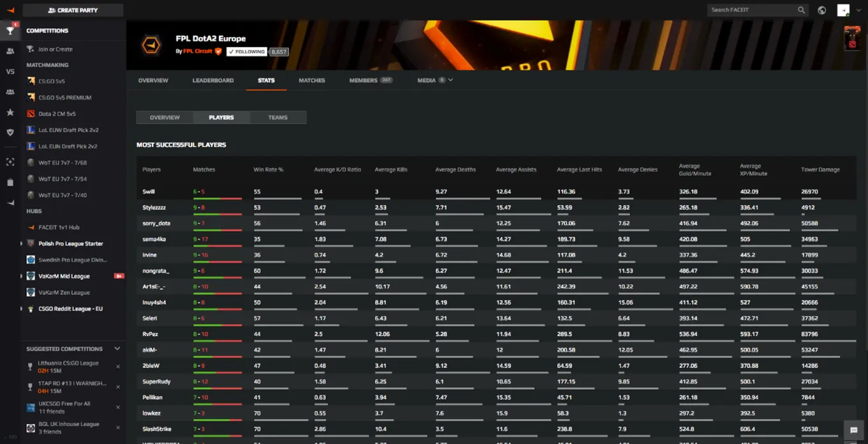Image resolution: width=868 pixels, height=444 pixels.
Task: Expand VaKarM Mid League
Action: click(21, 276)
